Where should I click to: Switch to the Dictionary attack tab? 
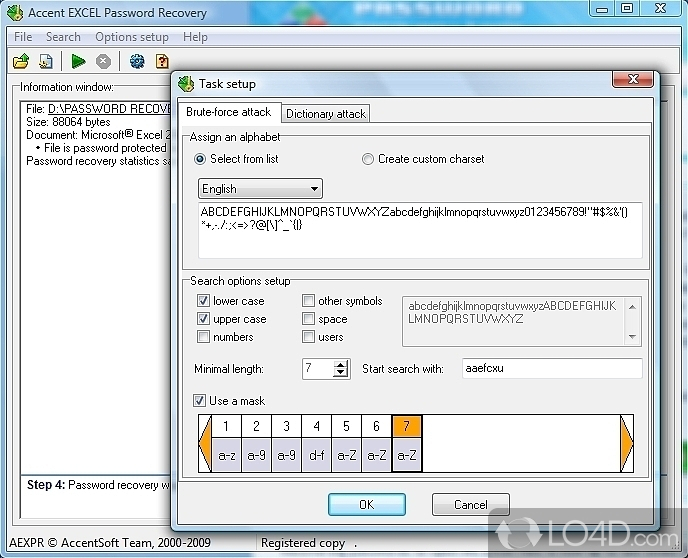(x=326, y=114)
